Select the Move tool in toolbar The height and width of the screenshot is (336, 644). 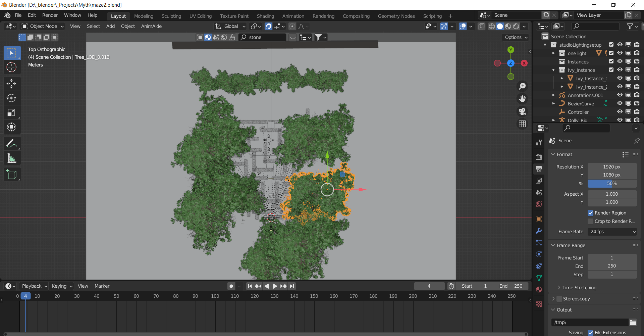click(11, 84)
